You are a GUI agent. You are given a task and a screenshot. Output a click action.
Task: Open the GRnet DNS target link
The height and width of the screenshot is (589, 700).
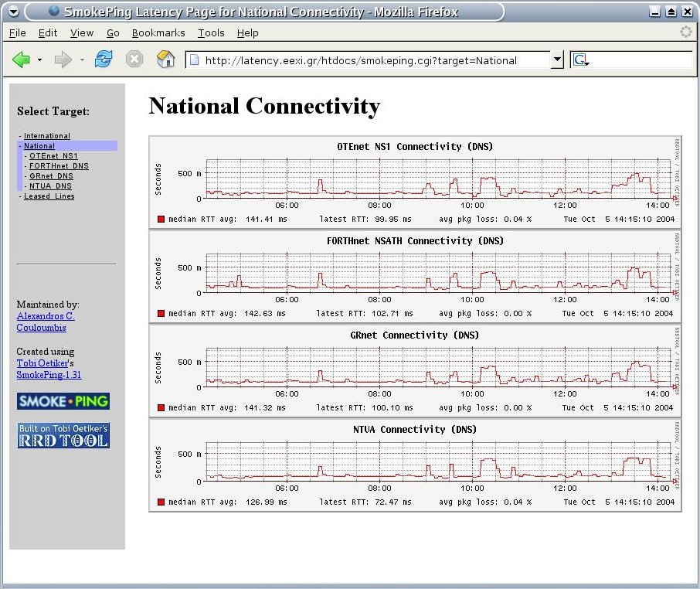click(51, 176)
